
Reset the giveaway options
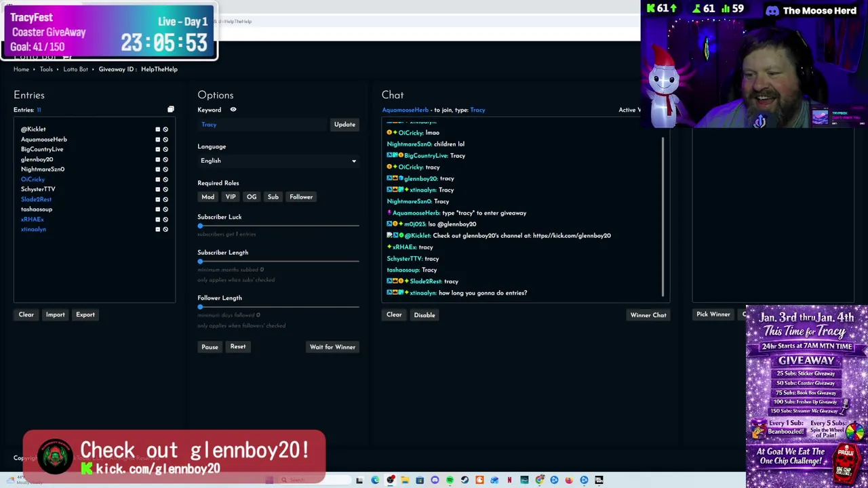pos(237,347)
